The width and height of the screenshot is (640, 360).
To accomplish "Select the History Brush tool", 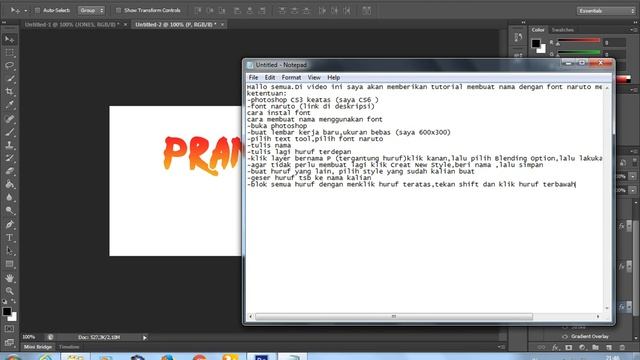I will coord(10,158).
